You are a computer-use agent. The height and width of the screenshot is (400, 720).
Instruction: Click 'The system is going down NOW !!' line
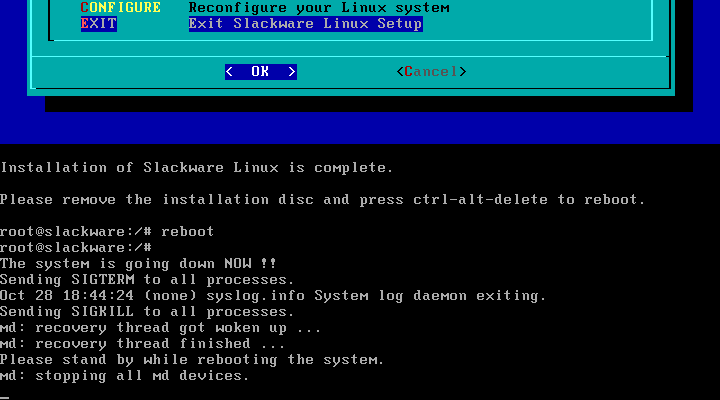138,264
